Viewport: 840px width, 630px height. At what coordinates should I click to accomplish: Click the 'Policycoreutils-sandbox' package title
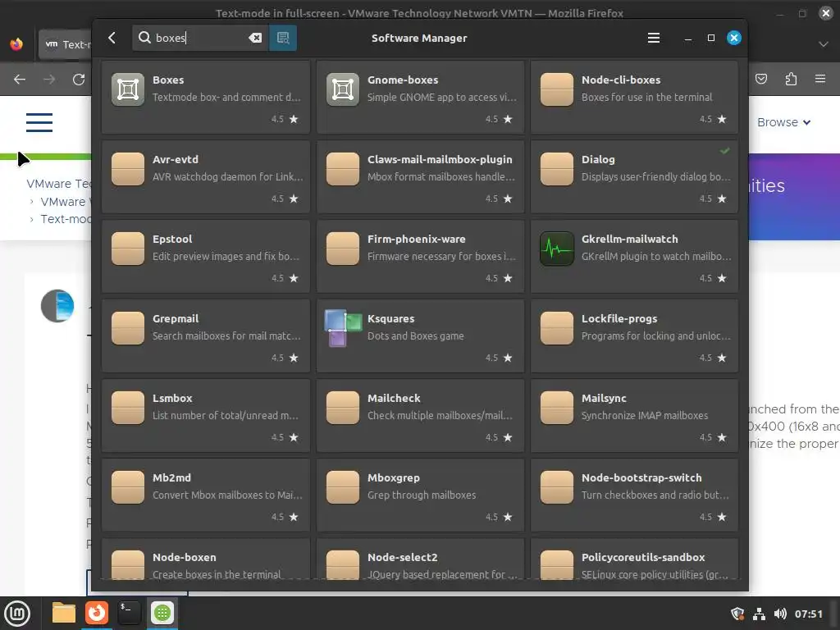pyautogui.click(x=643, y=557)
